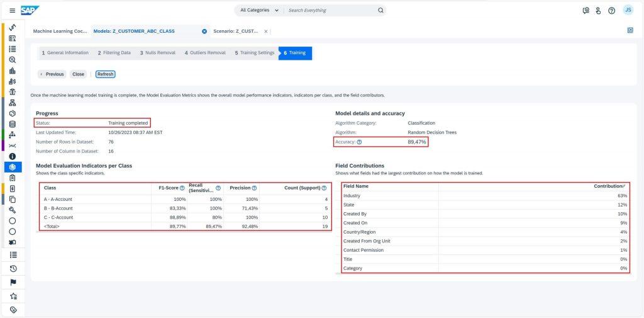
Task: Open the building with dollar icon in sidebar
Action: pos(13,81)
